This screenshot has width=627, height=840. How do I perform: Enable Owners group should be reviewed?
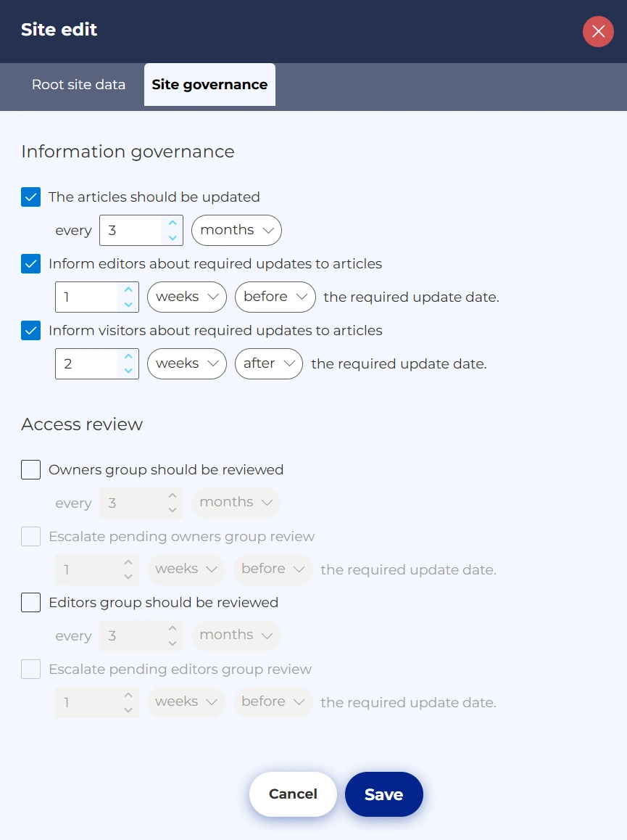coord(30,470)
